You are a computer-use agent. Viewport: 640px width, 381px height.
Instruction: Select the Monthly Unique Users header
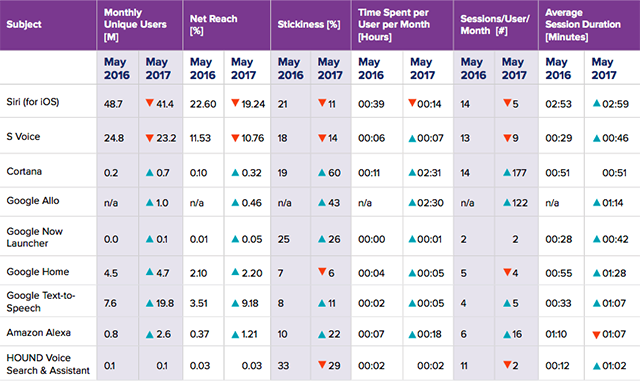tap(135, 25)
